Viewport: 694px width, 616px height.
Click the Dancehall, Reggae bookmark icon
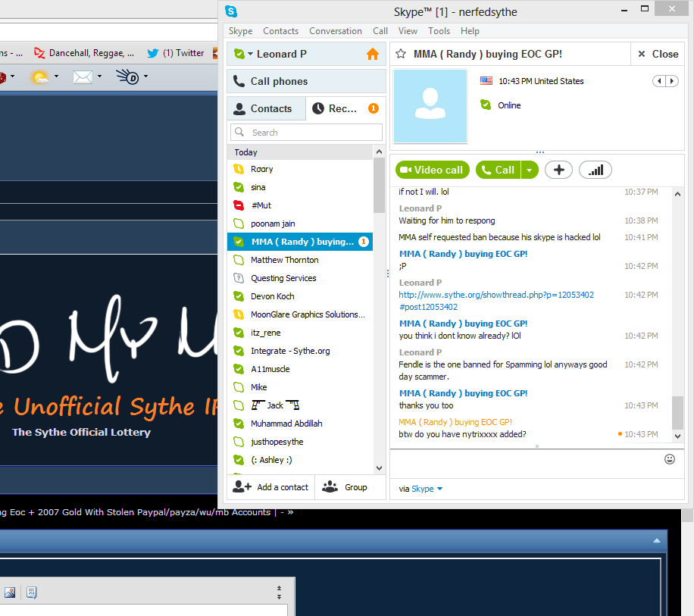coord(39,53)
